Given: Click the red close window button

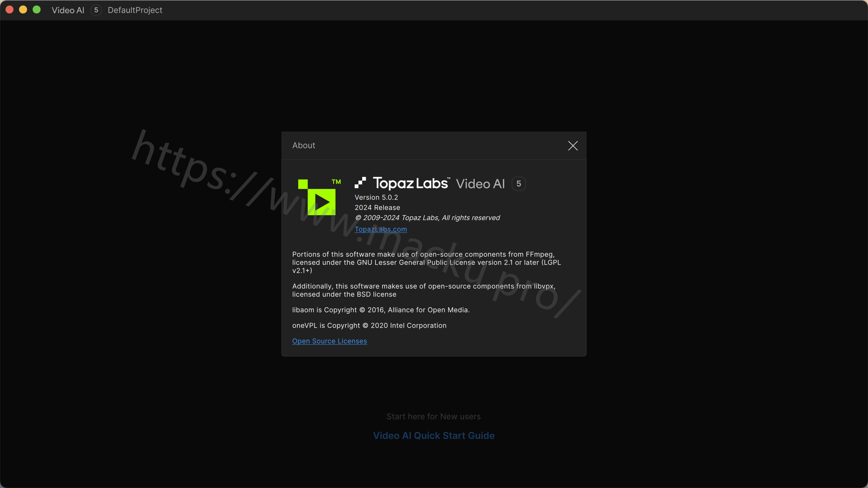Looking at the screenshot, I should click(9, 10).
